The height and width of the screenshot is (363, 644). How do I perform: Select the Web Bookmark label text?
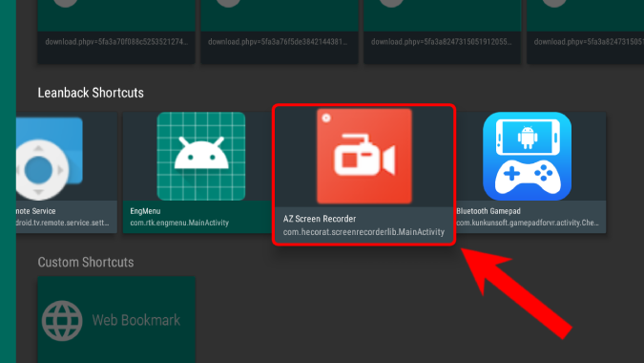click(x=135, y=320)
